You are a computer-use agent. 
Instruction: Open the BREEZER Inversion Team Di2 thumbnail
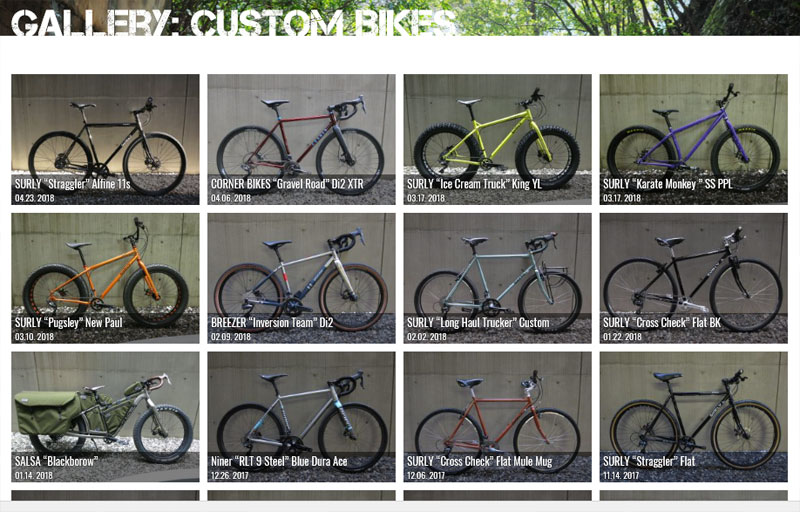[x=301, y=278]
